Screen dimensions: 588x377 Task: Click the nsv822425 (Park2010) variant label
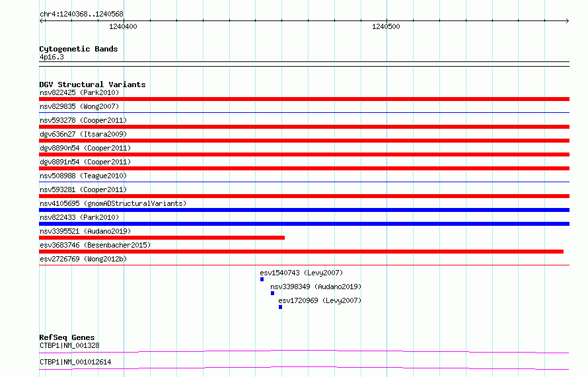[x=79, y=92]
